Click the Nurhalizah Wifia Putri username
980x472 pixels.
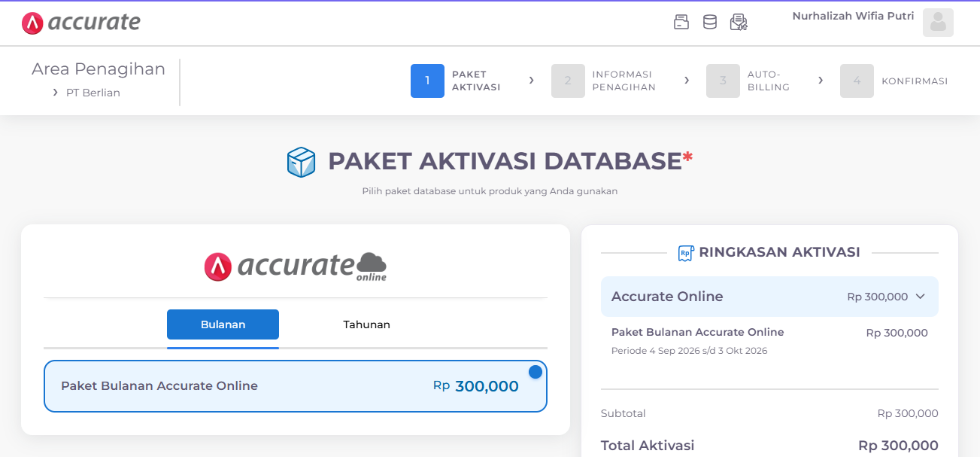tap(853, 16)
